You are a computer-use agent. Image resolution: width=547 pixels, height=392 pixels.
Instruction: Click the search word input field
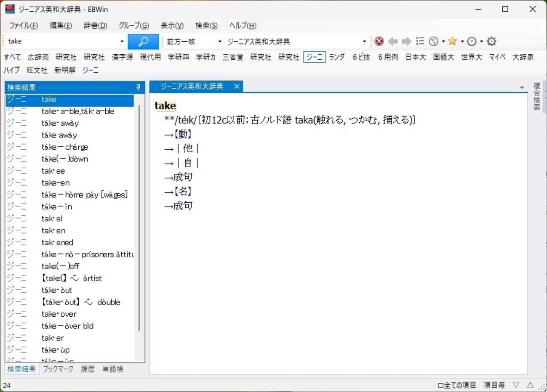click(62, 41)
